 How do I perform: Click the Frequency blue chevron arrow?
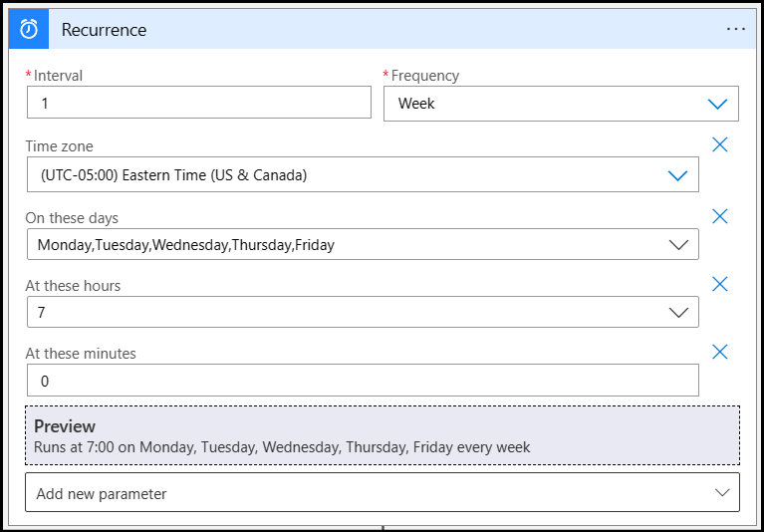tap(717, 104)
